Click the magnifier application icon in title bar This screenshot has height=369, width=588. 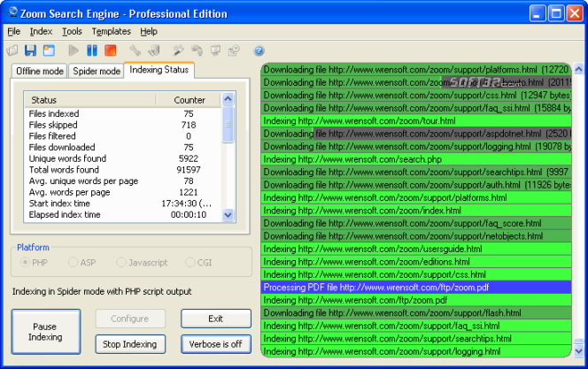(x=12, y=12)
